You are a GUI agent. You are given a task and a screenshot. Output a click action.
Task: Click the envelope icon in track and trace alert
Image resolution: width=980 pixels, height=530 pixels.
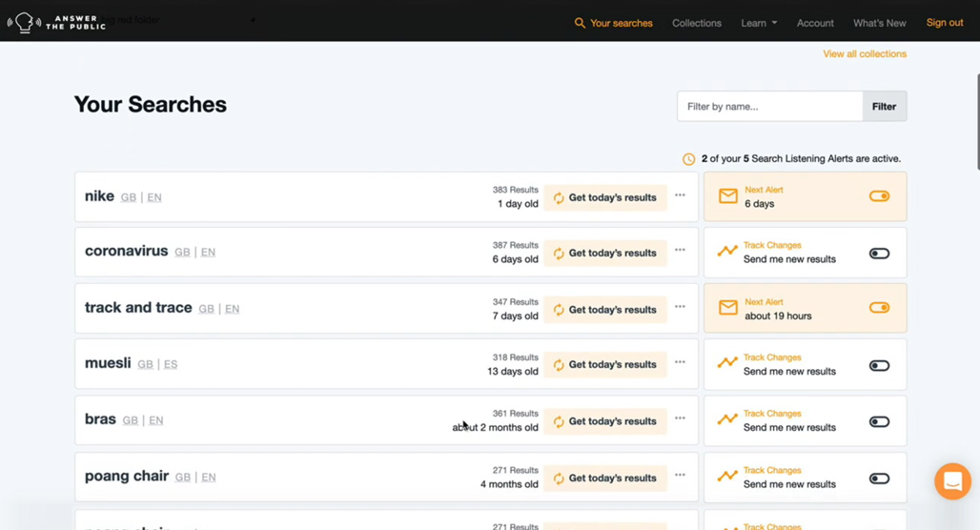728,308
